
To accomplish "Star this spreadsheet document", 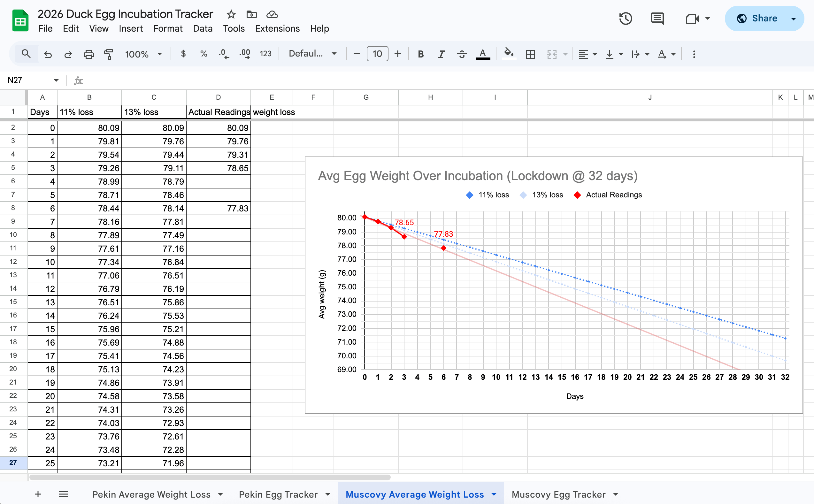I will (231, 14).
